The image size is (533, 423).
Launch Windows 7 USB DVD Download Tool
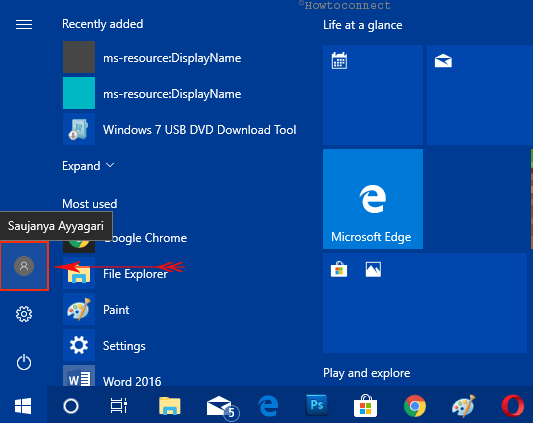pos(179,129)
